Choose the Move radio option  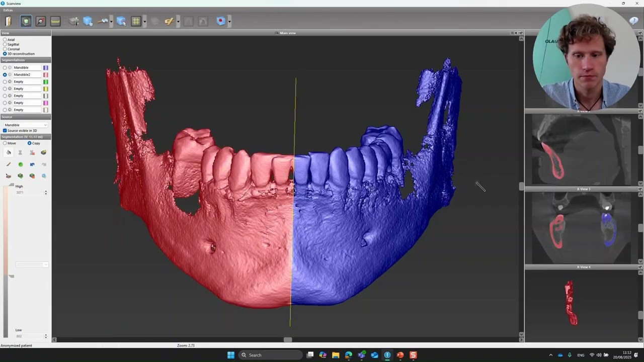5,143
